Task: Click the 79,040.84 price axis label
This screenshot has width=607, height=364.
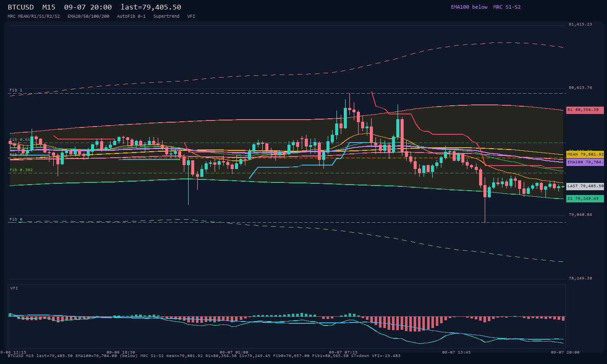Action: tap(580, 214)
